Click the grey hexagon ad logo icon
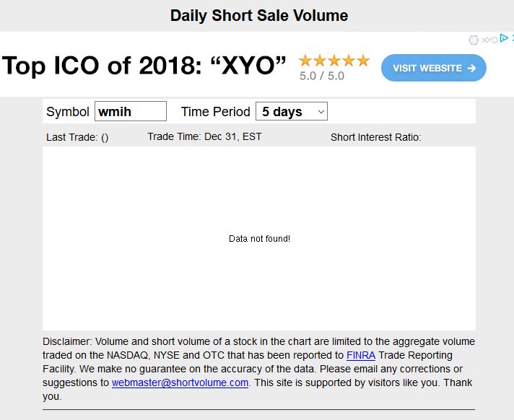Viewport: 514px width, 420px height. click(474, 40)
